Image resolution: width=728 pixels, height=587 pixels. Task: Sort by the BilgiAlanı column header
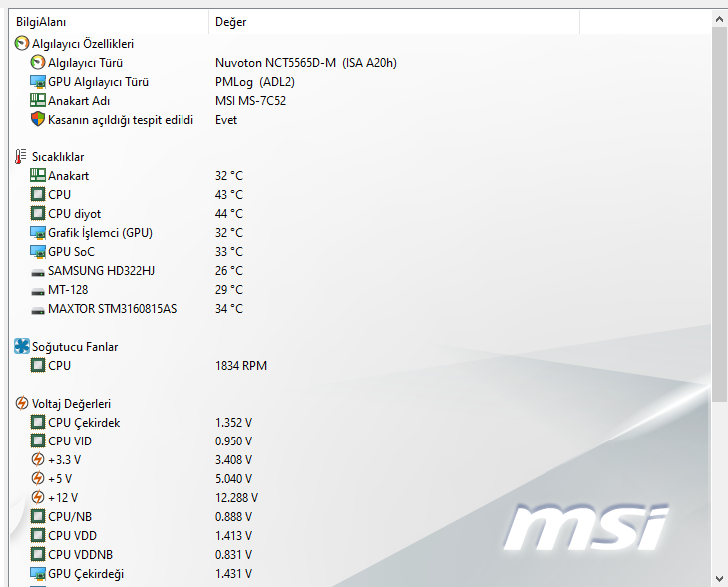(109, 22)
